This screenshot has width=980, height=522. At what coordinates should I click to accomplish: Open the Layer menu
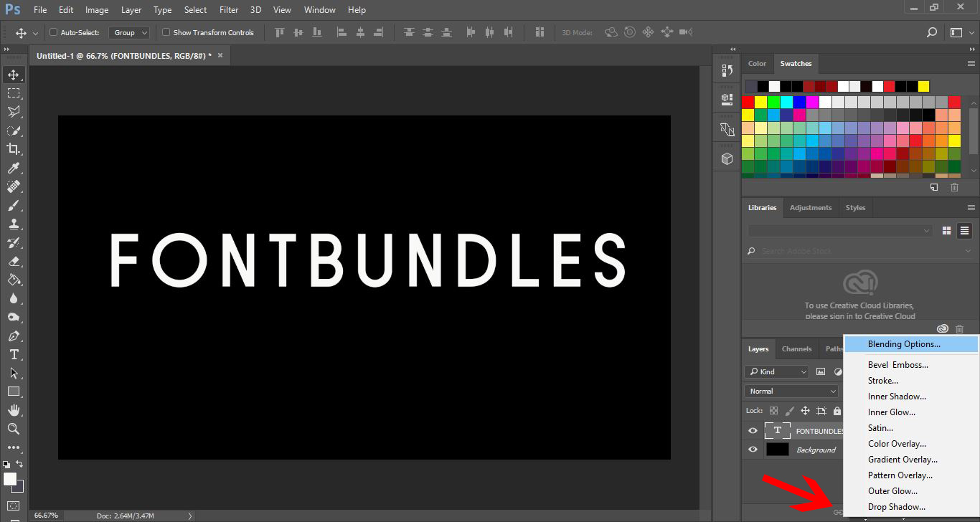coord(131,10)
